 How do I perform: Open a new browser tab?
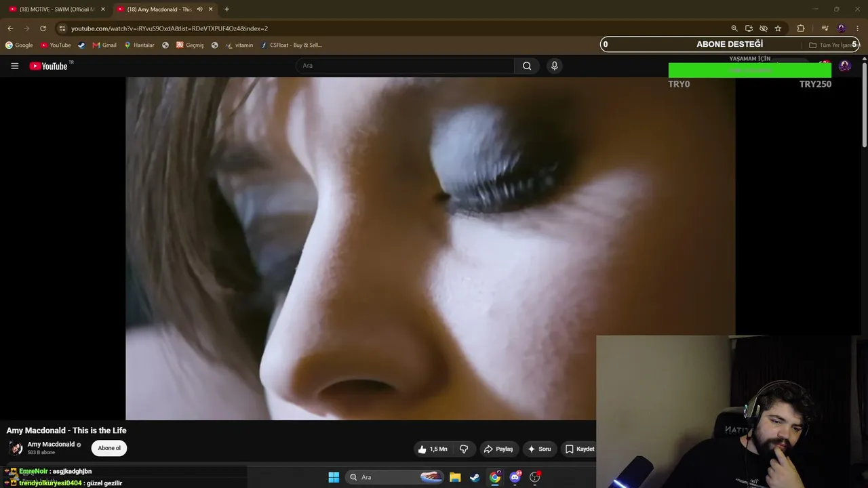pyautogui.click(x=226, y=9)
